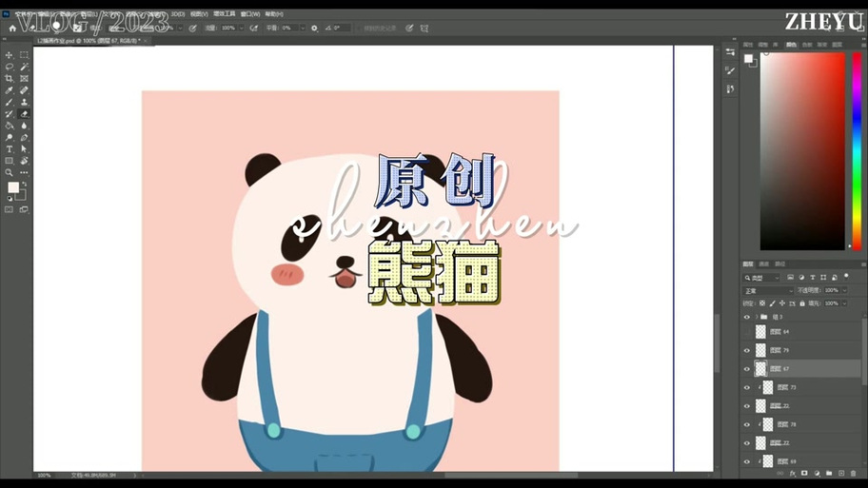Add a new adjustment layer
This screenshot has width=868, height=488.
tap(817, 474)
